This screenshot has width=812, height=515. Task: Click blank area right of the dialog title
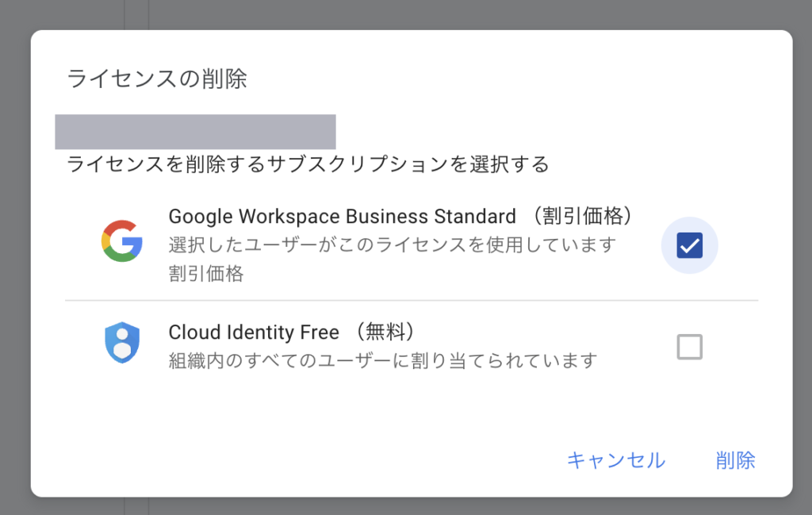tap(515, 79)
